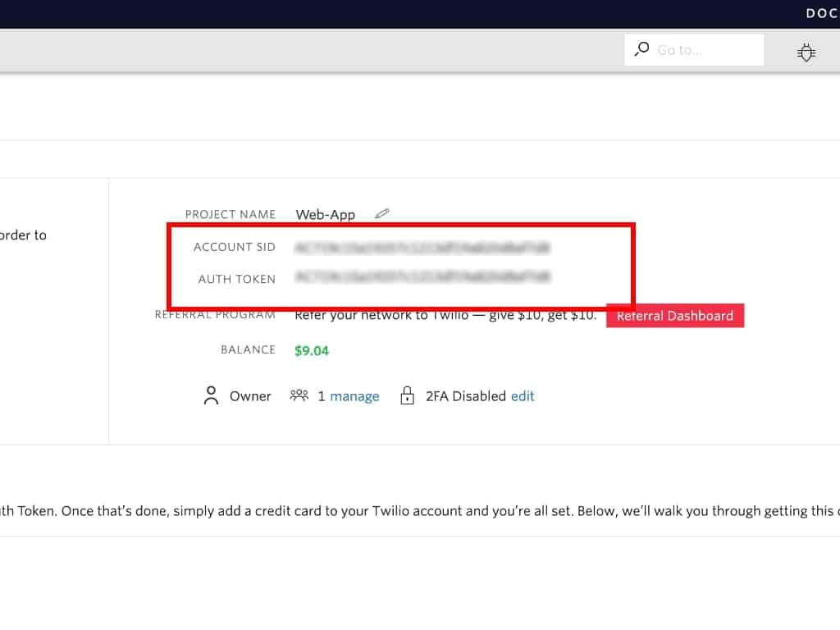This screenshot has height=630, width=840.
Task: Select the blurred Auth Token value
Action: pyautogui.click(x=422, y=277)
